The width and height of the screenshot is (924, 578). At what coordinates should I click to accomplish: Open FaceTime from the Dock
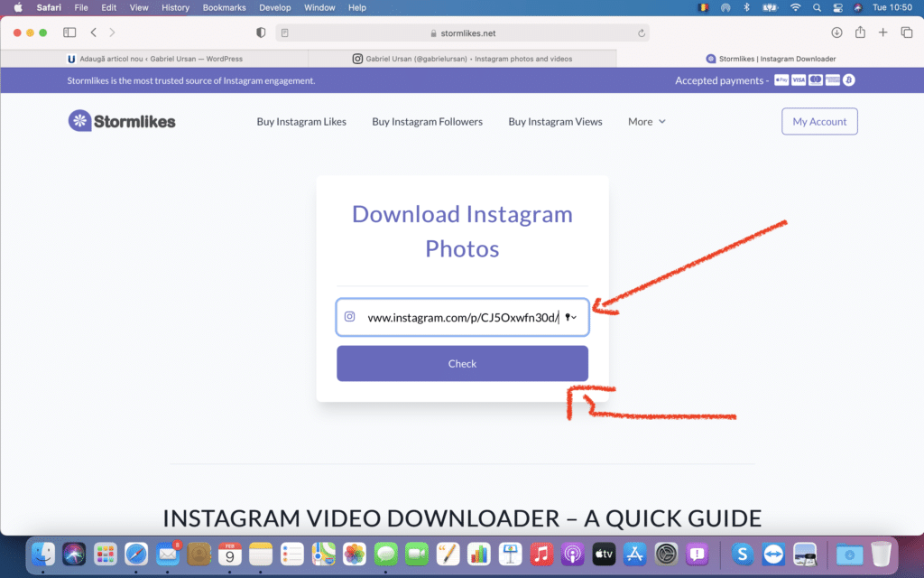coord(417,555)
